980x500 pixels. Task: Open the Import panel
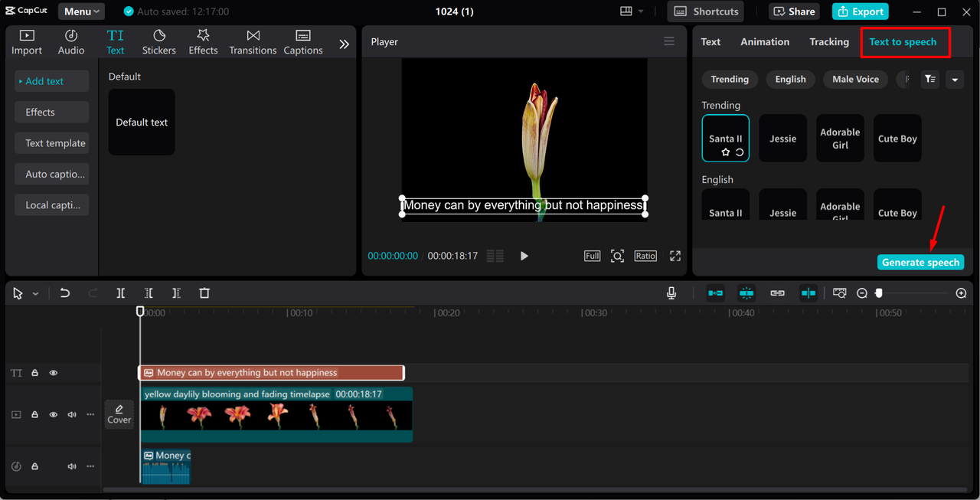click(x=27, y=42)
